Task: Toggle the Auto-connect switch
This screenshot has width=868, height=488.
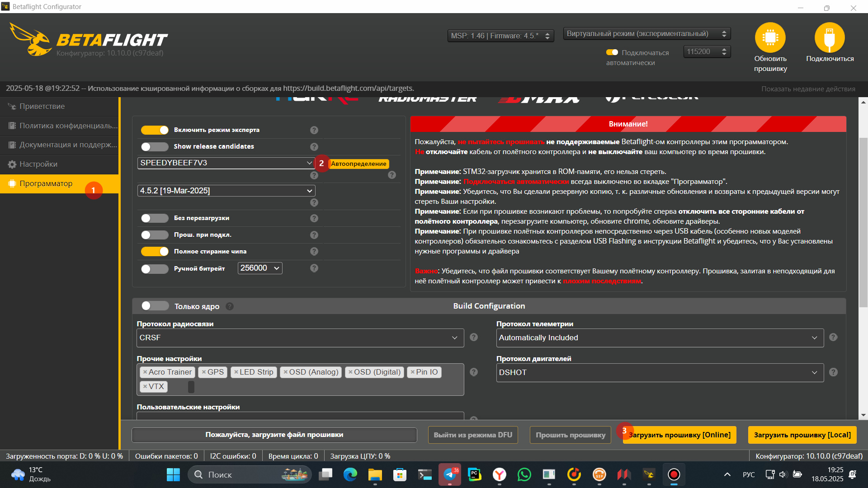Action: click(612, 52)
